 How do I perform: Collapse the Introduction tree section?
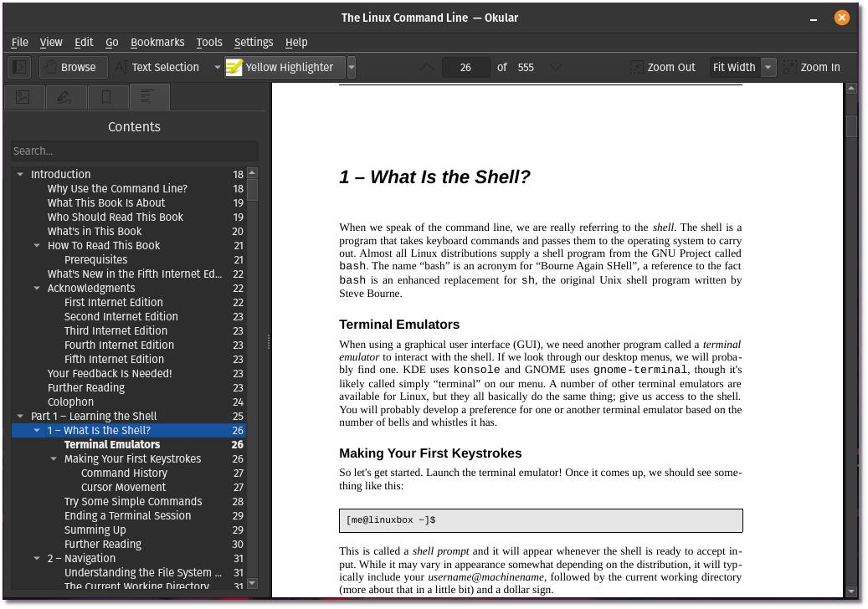[20, 175]
